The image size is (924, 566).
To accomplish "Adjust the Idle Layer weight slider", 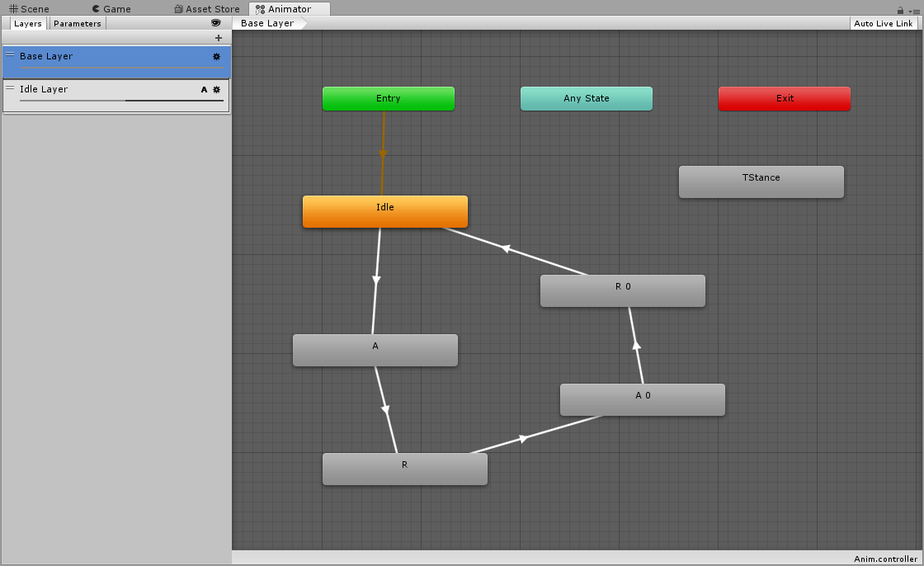I will [x=125, y=101].
